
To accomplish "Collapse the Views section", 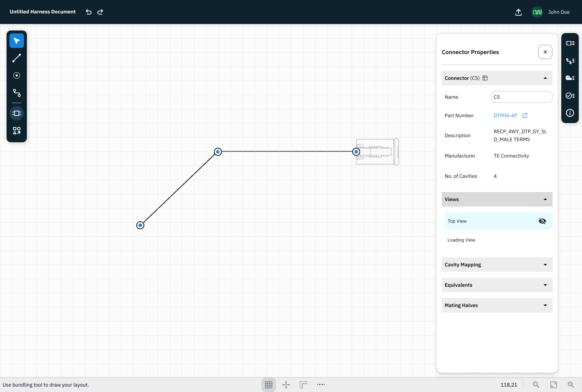I will pyautogui.click(x=545, y=199).
